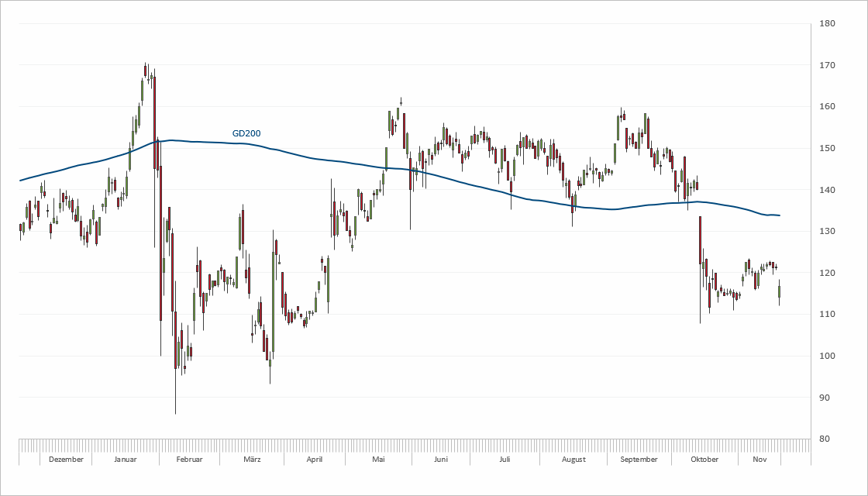This screenshot has width=868, height=496.
Task: Click the Nov month label
Action: pos(759,460)
